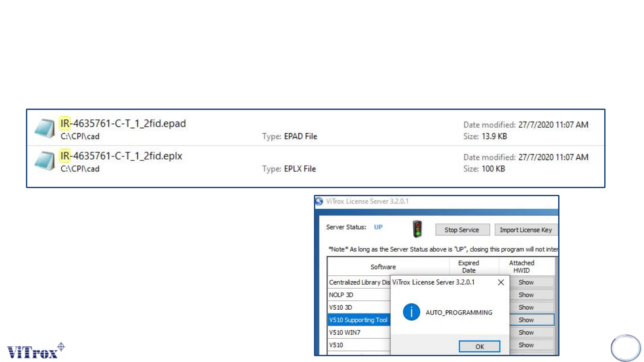Click the *Note* line about Server Status
Screen dimensions: 644x362
(443, 249)
